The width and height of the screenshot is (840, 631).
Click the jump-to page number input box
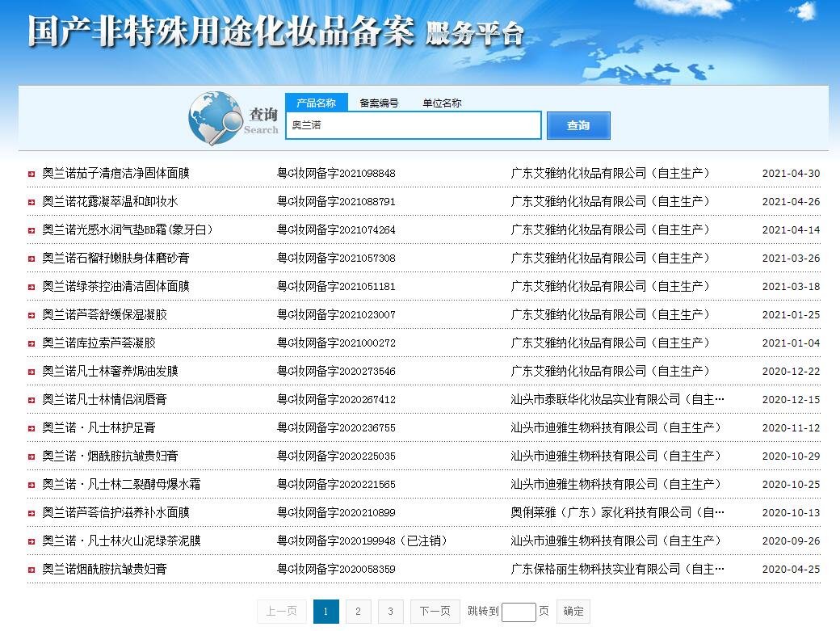[518, 612]
